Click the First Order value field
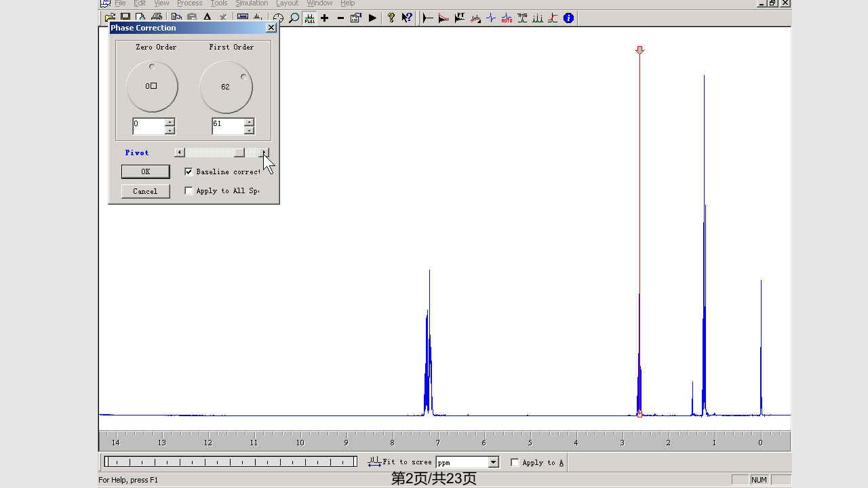The image size is (868, 488). point(228,126)
